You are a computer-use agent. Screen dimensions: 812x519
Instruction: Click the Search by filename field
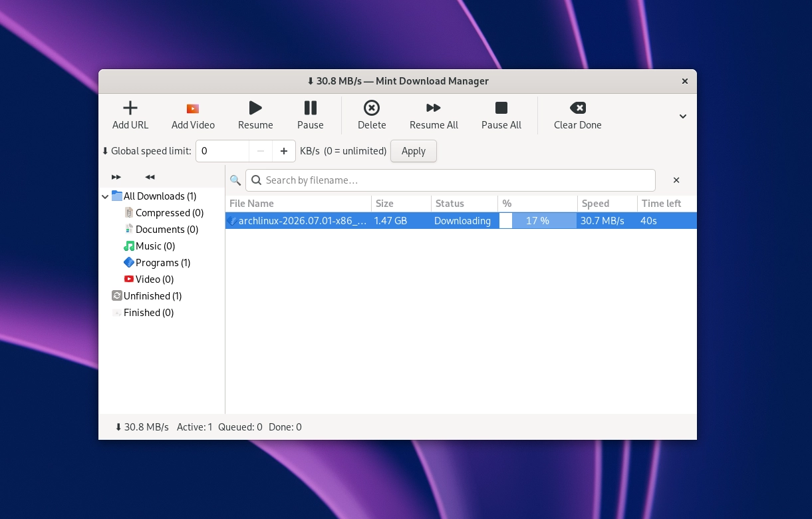coord(450,180)
